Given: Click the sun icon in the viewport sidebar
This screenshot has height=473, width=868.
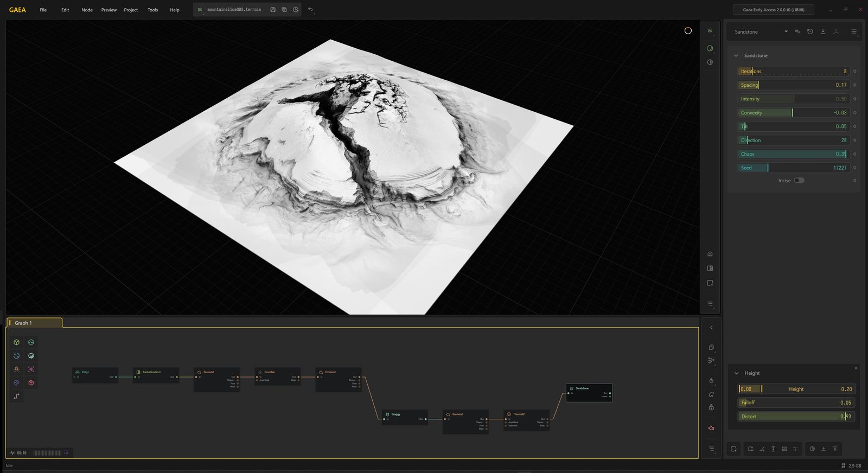Looking at the screenshot, I should click(710, 254).
